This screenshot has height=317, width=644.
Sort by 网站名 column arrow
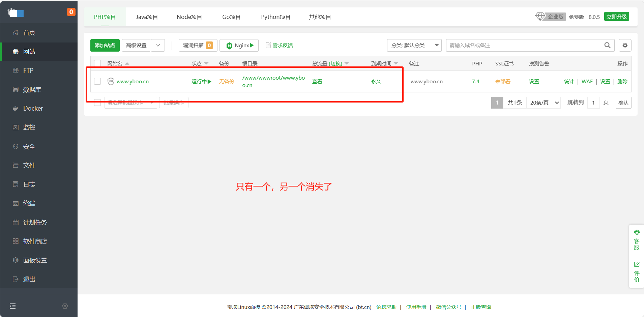tap(127, 63)
